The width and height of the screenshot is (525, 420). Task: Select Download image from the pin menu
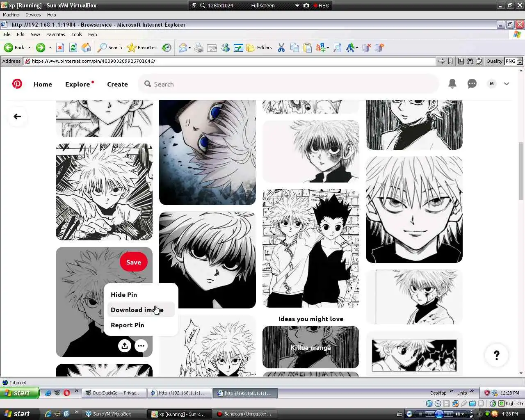pyautogui.click(x=141, y=310)
